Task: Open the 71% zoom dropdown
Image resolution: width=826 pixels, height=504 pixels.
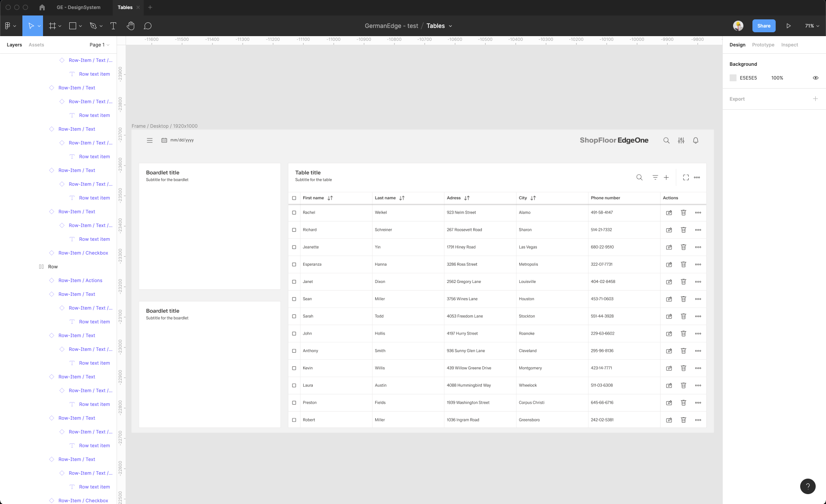Action: pos(812,26)
